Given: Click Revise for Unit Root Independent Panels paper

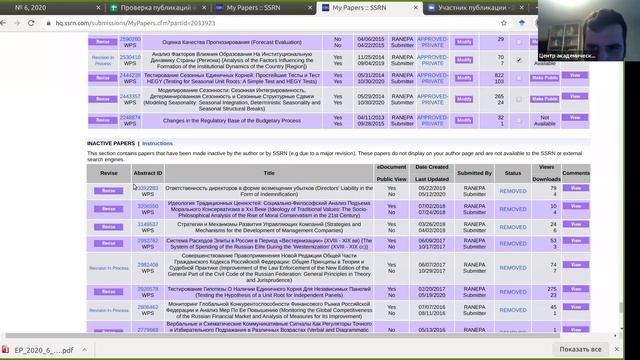Looking at the screenshot, I should pyautogui.click(x=109, y=292).
